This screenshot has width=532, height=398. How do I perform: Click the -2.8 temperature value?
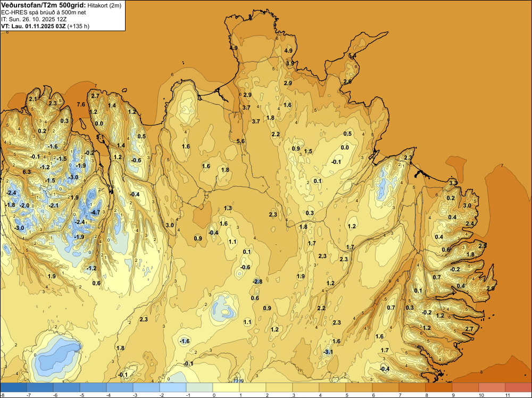pos(257,281)
